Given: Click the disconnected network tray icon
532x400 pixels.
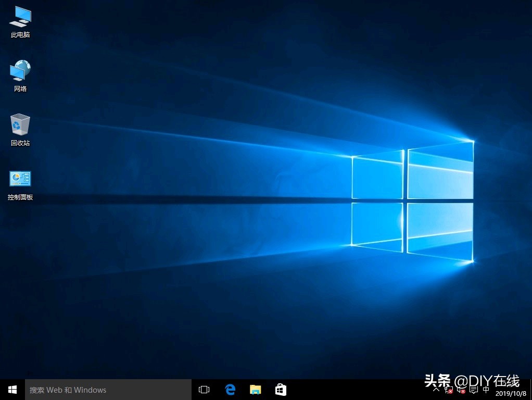Looking at the screenshot, I should click(x=448, y=390).
